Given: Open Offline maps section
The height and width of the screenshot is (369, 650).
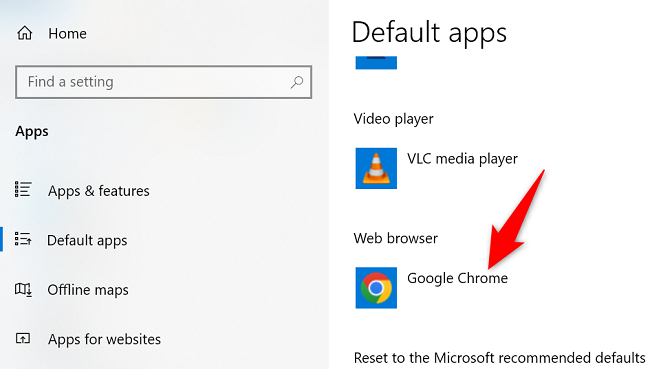Looking at the screenshot, I should click(88, 290).
